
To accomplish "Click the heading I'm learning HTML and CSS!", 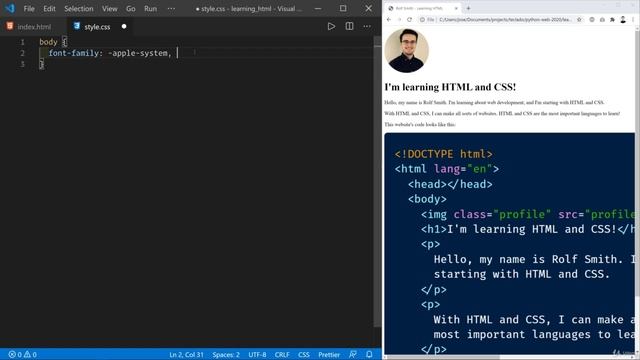I will (x=450, y=87).
